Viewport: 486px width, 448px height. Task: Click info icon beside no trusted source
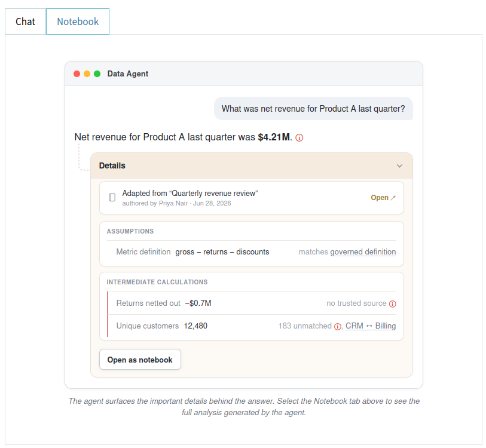click(x=392, y=304)
